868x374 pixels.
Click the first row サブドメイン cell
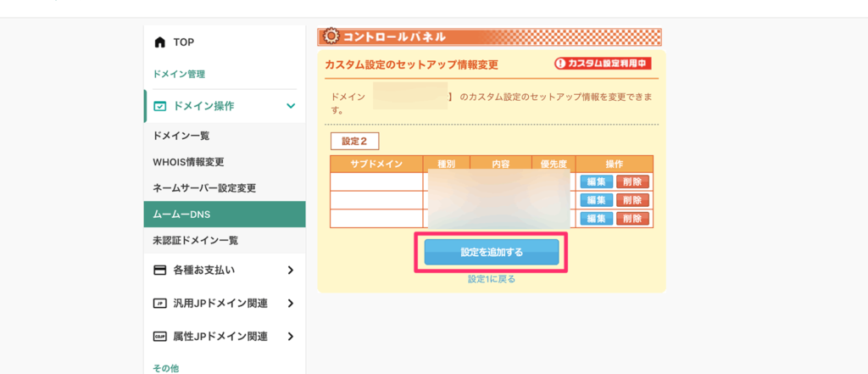pos(376,181)
